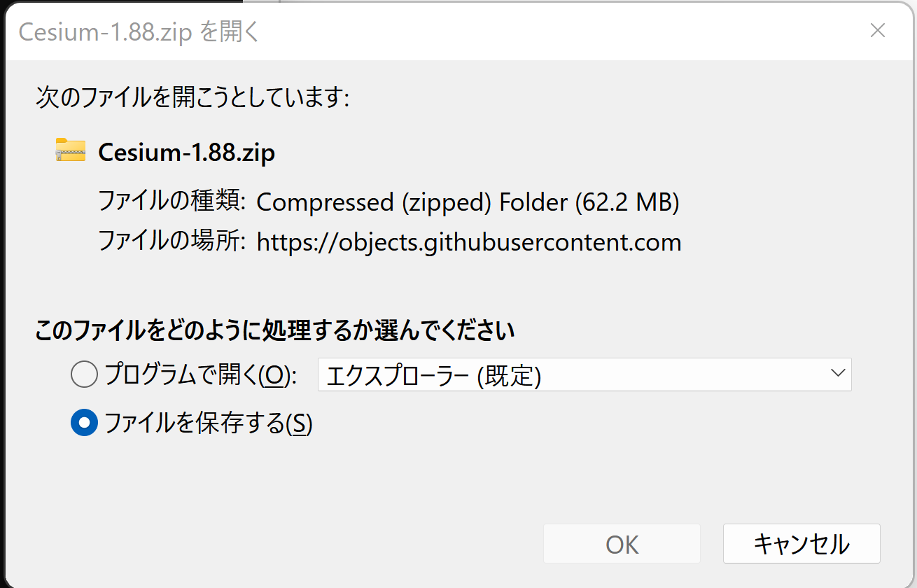Screen dimensions: 917x588
Task: Click the キャンセル button
Action: point(801,544)
